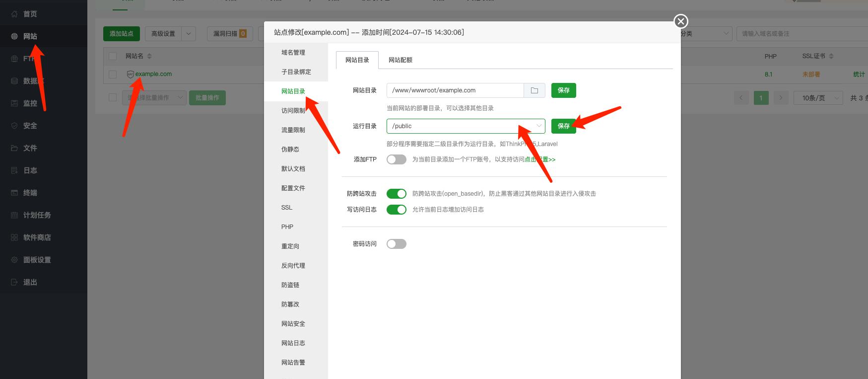The image size is (868, 379).
Task: Close the site modification dialog
Action: coord(681,21)
